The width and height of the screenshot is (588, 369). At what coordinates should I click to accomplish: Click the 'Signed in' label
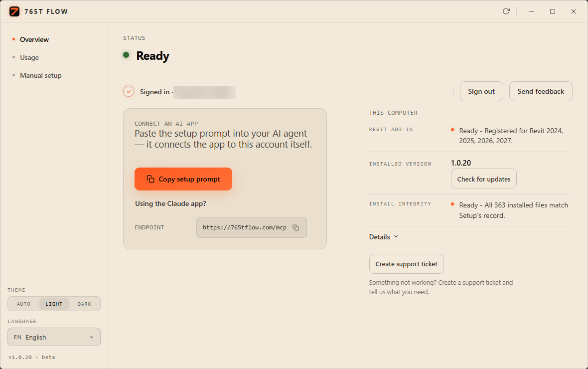[154, 92]
